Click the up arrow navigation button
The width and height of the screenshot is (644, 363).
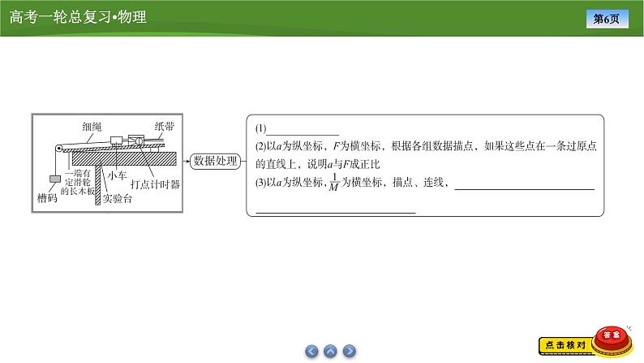pyautogui.click(x=330, y=351)
